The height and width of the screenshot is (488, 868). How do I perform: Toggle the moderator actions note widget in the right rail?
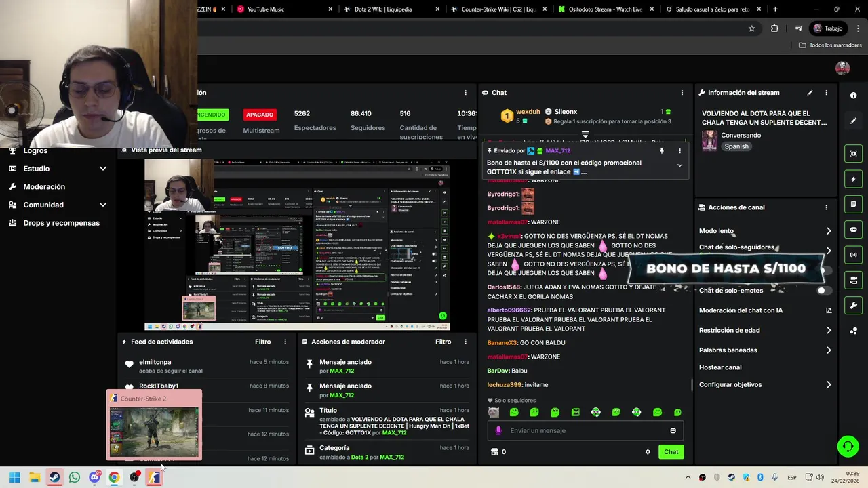pyautogui.click(x=853, y=204)
